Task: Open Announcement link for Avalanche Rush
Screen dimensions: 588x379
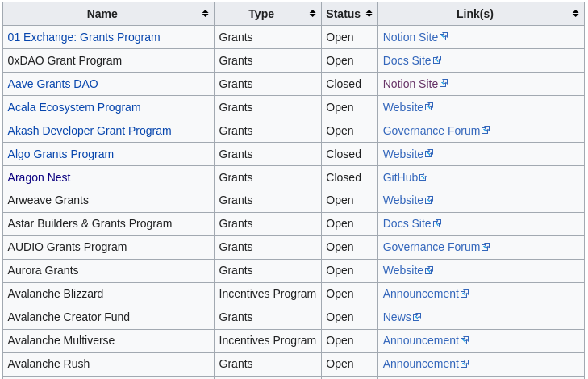Action: pos(426,364)
